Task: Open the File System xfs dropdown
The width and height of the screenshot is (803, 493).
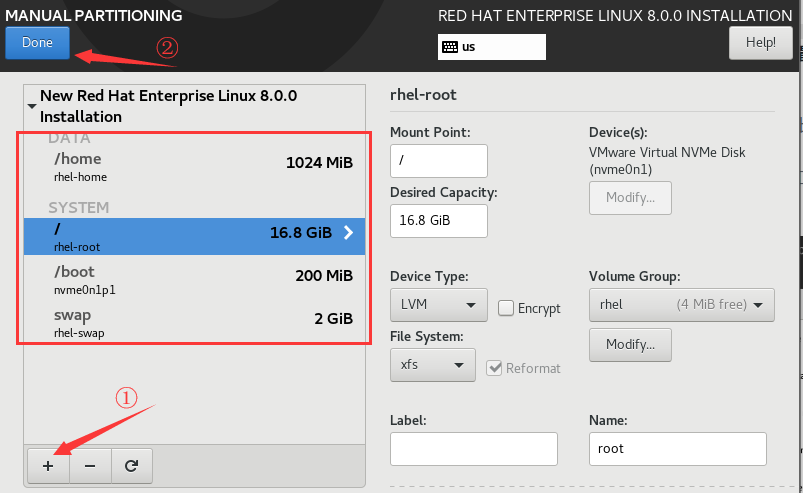Action: [432, 365]
